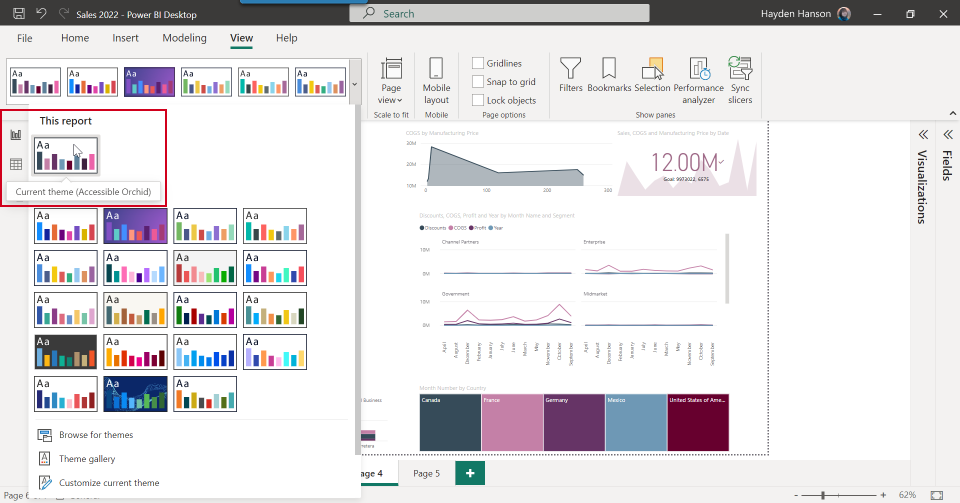960x503 pixels.
Task: Show the Bookmarks pane
Action: pyautogui.click(x=609, y=75)
